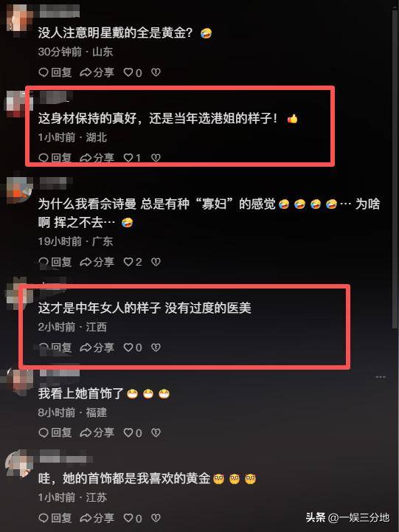Screen dimensions: 399x532
Task: Share the Hubei comment
Action: pyautogui.click(x=97, y=158)
